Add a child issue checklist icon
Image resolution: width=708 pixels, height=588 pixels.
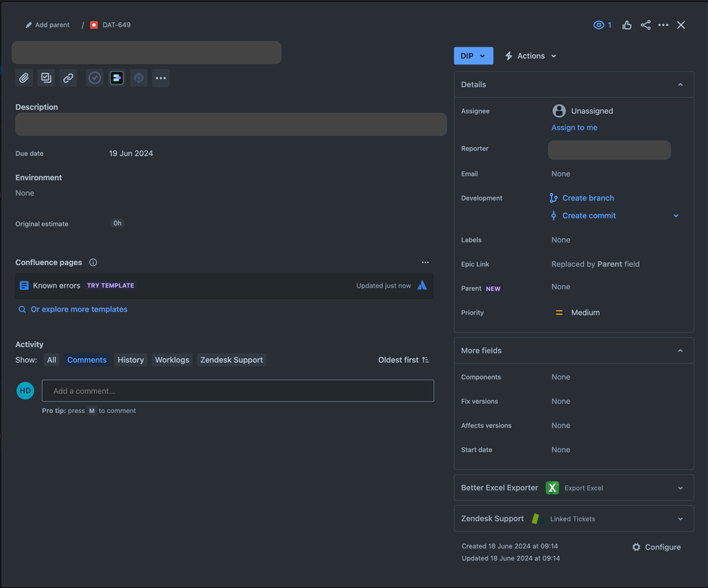46,78
